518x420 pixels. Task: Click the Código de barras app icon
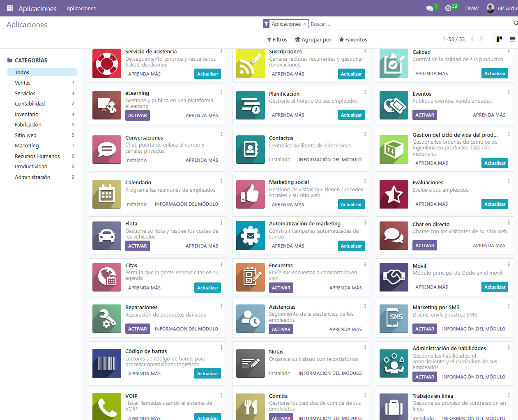pyautogui.click(x=107, y=363)
